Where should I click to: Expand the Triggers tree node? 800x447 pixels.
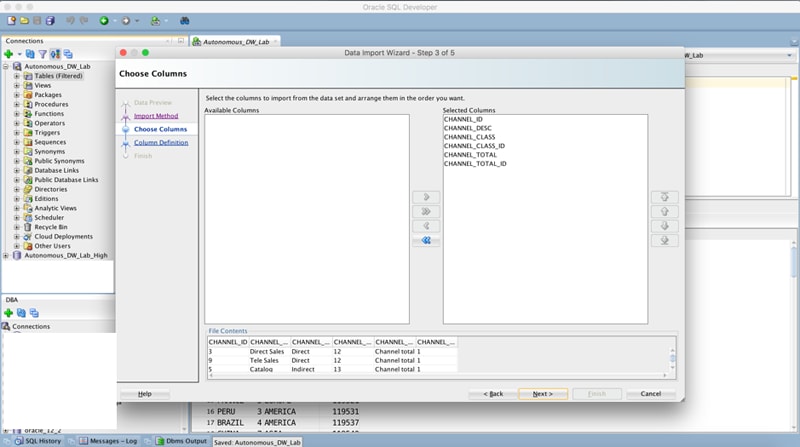pos(16,132)
